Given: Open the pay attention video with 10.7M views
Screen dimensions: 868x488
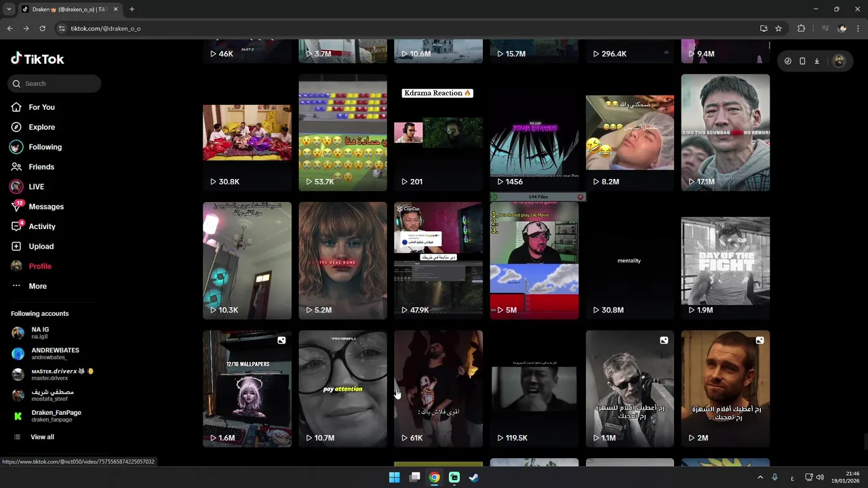Looking at the screenshot, I should point(342,389).
